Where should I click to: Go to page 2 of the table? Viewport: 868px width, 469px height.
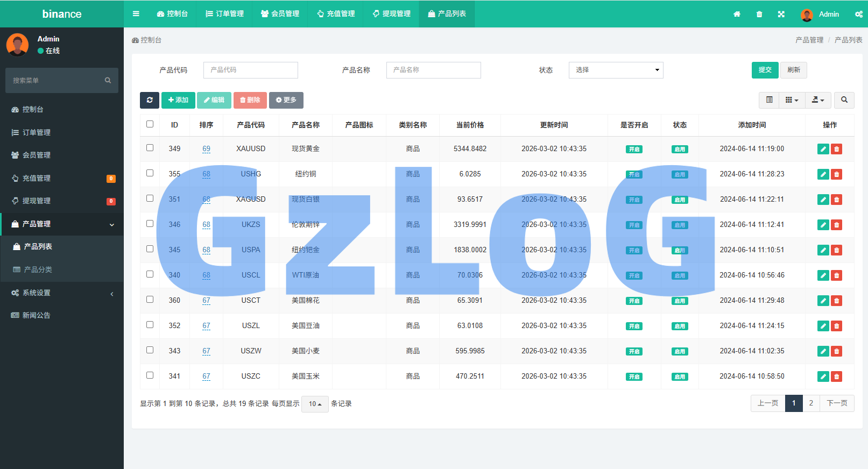[x=811, y=403]
